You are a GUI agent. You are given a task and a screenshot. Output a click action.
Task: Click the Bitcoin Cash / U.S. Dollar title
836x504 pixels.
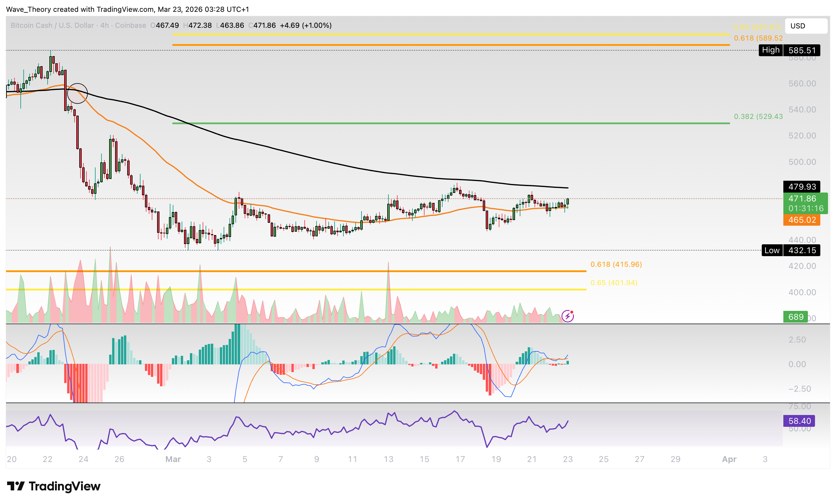[52, 25]
